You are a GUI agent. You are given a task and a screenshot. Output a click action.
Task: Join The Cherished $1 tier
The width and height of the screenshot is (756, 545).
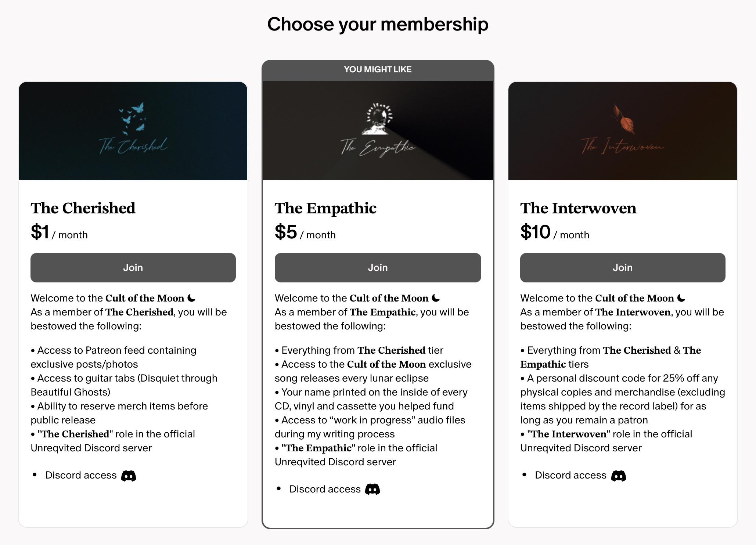pyautogui.click(x=133, y=267)
